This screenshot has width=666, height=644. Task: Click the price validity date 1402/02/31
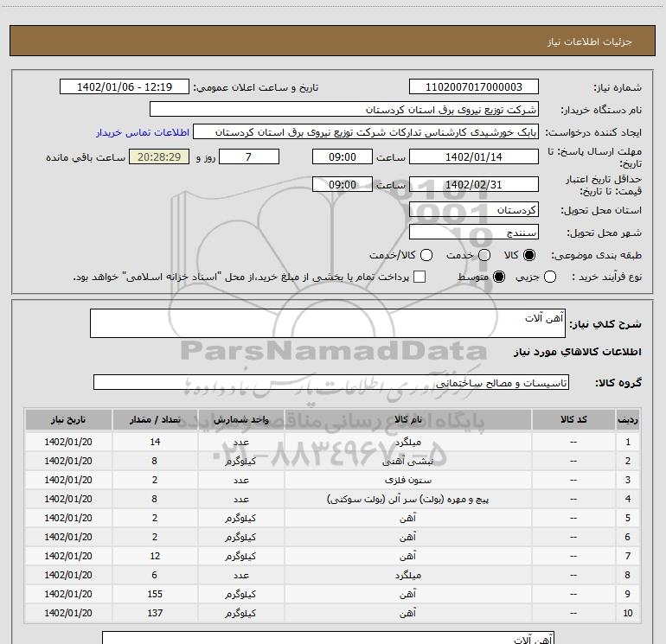[x=474, y=185]
